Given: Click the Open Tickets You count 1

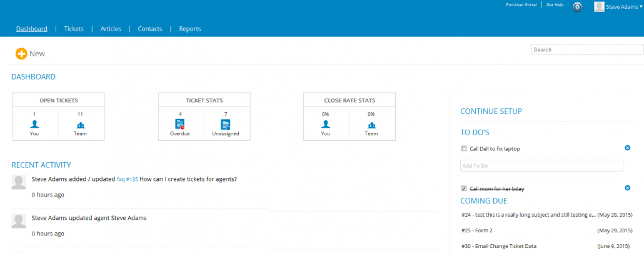Looking at the screenshot, I should coord(34,114).
